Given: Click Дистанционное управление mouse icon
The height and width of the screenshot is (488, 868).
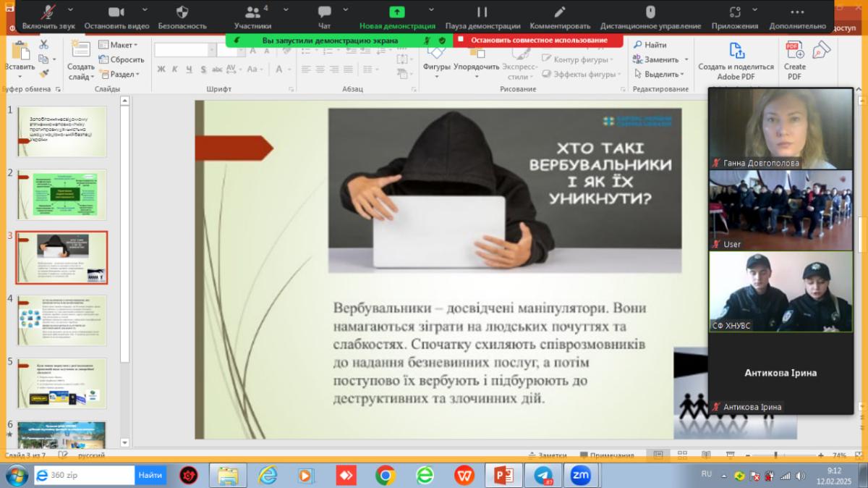Looking at the screenshot, I should click(650, 12).
